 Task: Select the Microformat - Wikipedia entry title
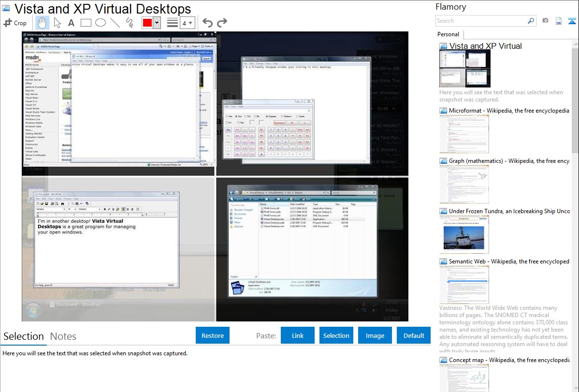[x=509, y=111]
